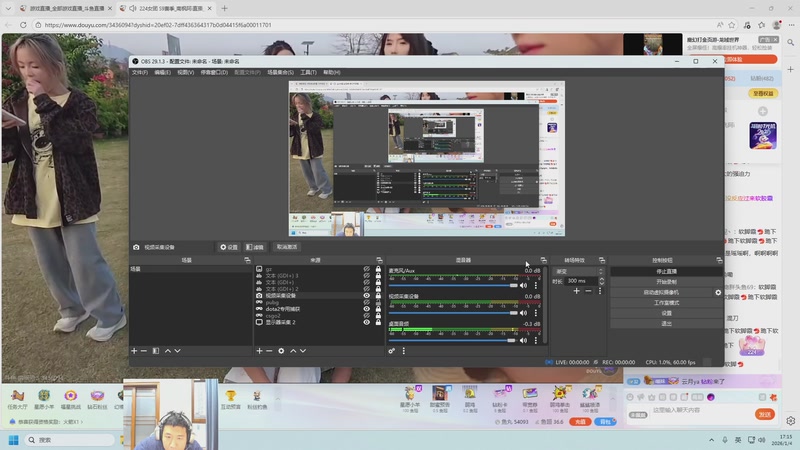Add a new source with plus icon

coord(259,351)
